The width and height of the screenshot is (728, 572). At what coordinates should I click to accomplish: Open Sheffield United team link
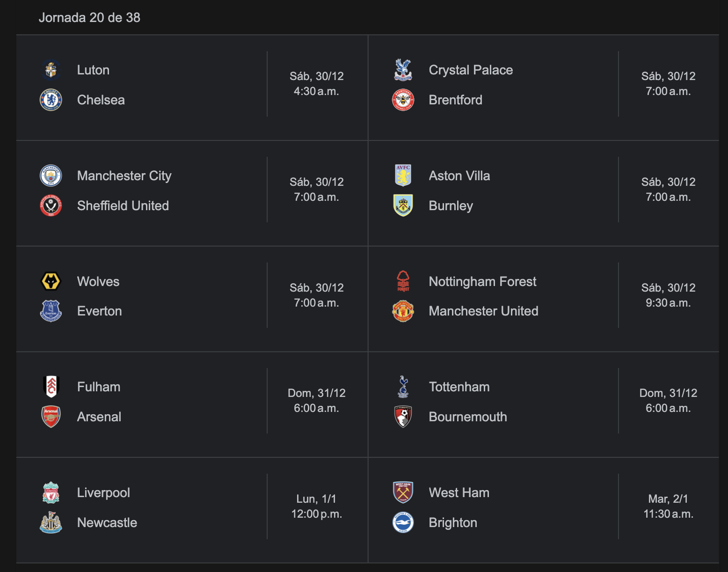click(x=123, y=205)
